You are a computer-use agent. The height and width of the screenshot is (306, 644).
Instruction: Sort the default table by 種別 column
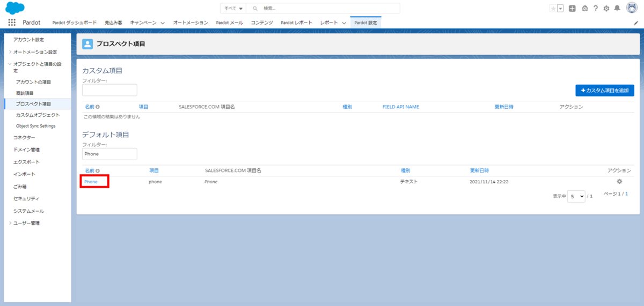click(405, 170)
